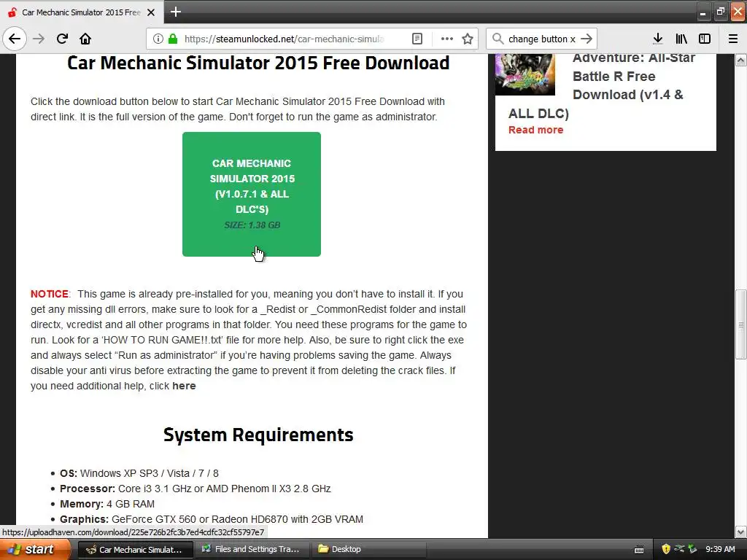The height and width of the screenshot is (560, 747).
Task: Toggle the sidebar view
Action: coord(705,39)
